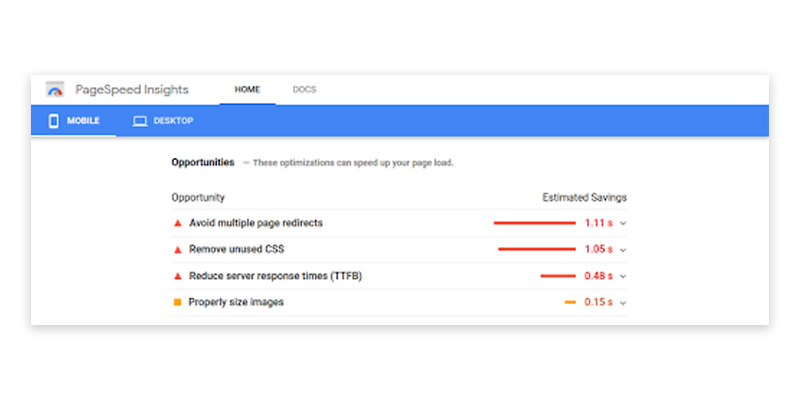Click the 0.15 s orange savings bar
800x400 pixels.
[570, 302]
